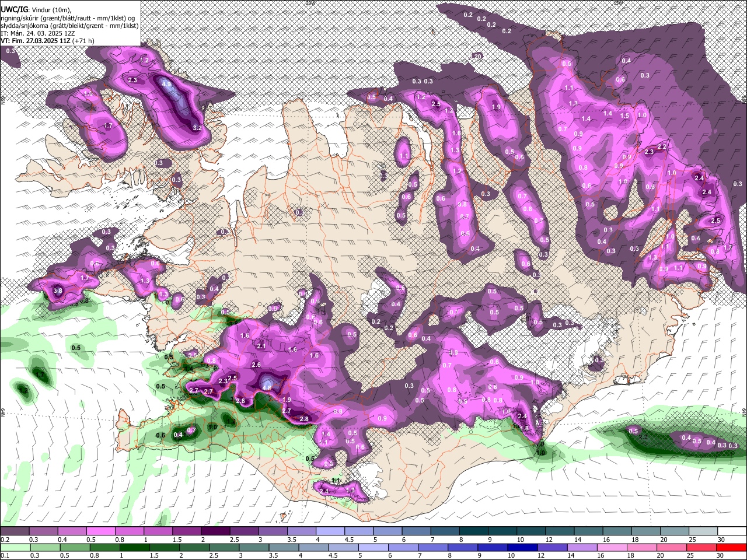747x560 pixels.
Task: Click the 'slydda/snjókoma' legend description line
Action: pyautogui.click(x=69, y=26)
